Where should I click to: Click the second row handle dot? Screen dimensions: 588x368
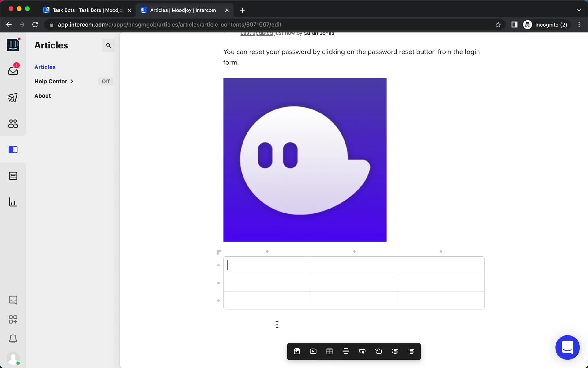click(x=218, y=283)
